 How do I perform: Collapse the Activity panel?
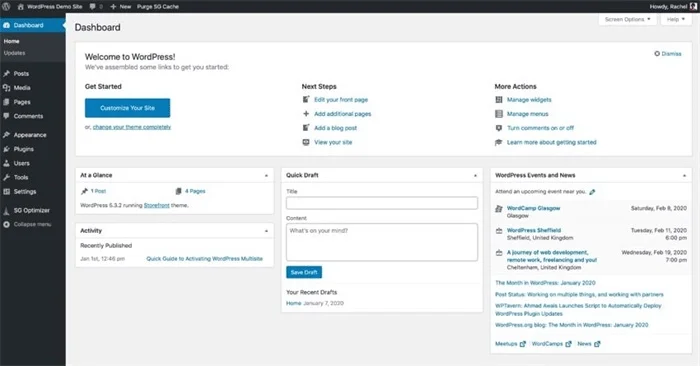click(267, 231)
